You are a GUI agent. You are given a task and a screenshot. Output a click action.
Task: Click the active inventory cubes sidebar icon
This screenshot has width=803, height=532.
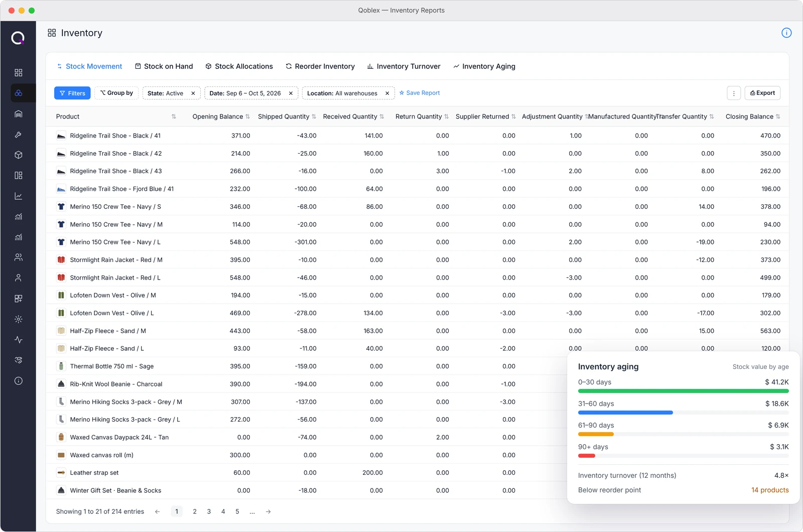tap(19, 93)
